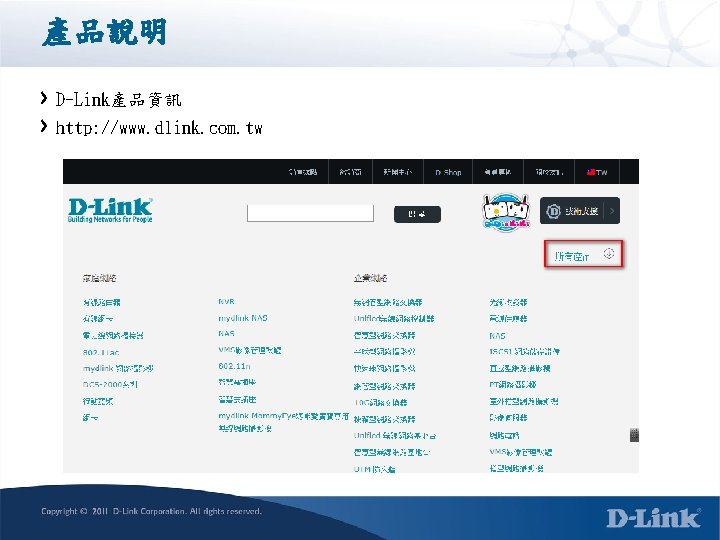Click the 產品說明 slide title
The width and height of the screenshot is (720, 540).
[x=105, y=32]
